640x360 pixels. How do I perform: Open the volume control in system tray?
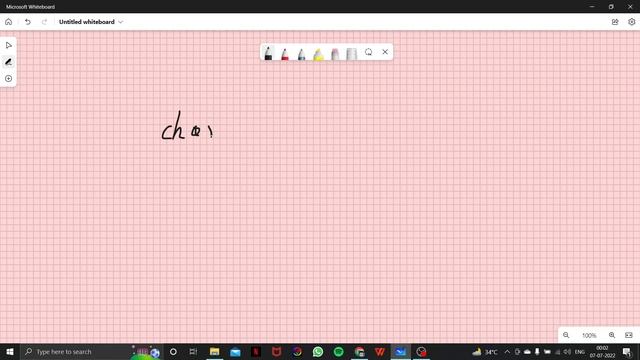[x=567, y=351]
